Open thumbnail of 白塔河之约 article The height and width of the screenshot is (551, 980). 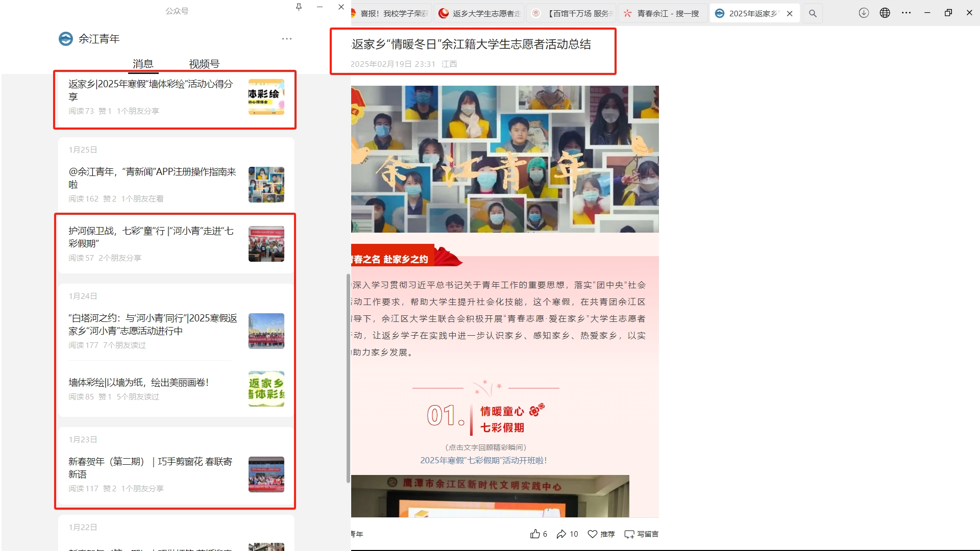[x=266, y=331]
